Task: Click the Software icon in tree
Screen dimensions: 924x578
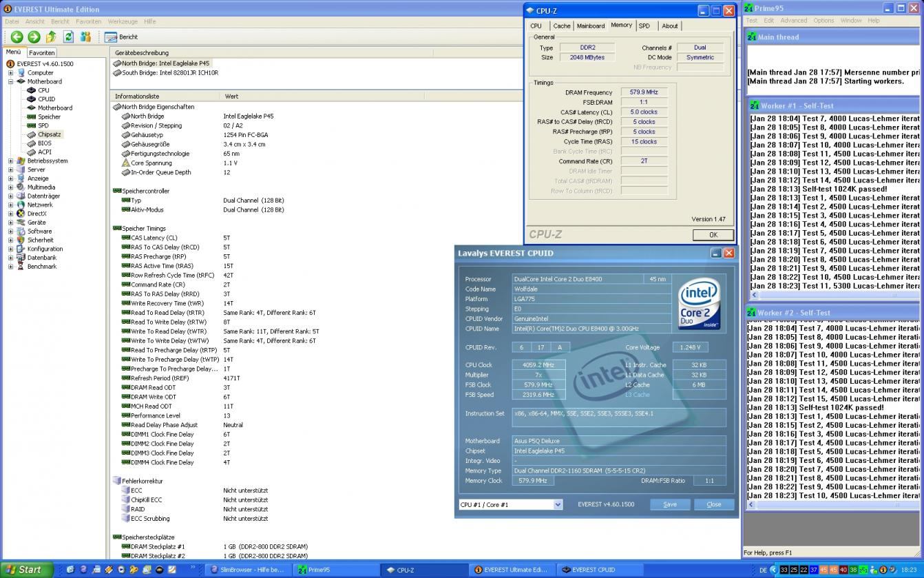Action: [x=21, y=231]
